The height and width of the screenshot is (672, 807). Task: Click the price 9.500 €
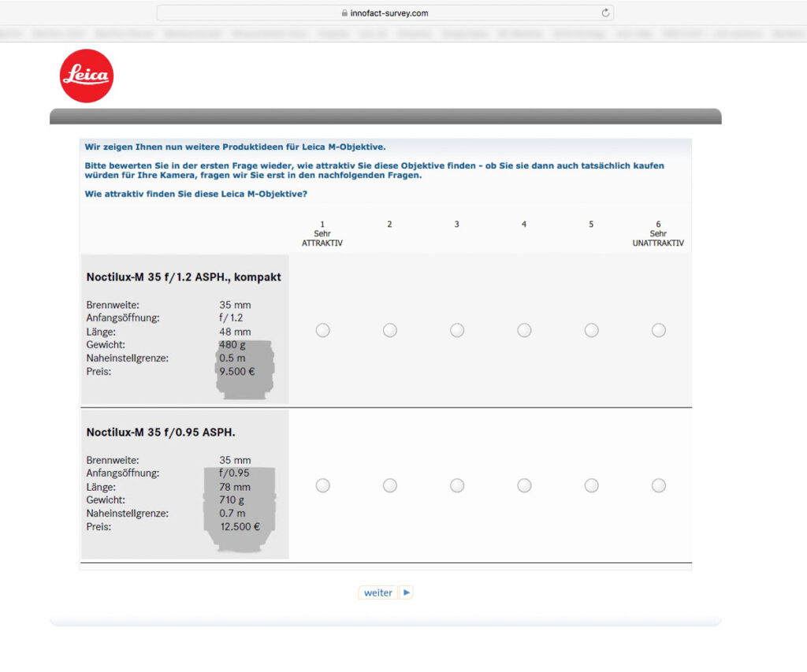tap(236, 372)
